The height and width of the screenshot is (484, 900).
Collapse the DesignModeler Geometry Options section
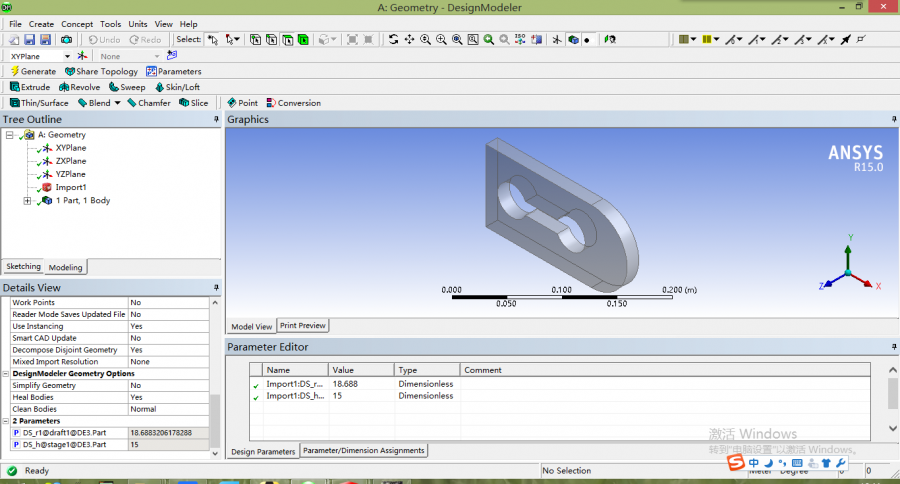click(x=6, y=373)
